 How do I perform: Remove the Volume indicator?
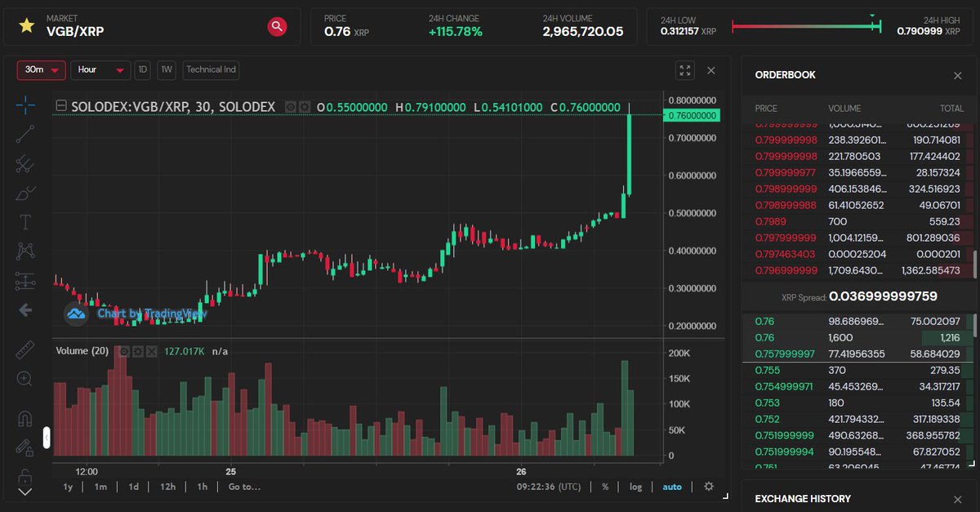pos(152,350)
